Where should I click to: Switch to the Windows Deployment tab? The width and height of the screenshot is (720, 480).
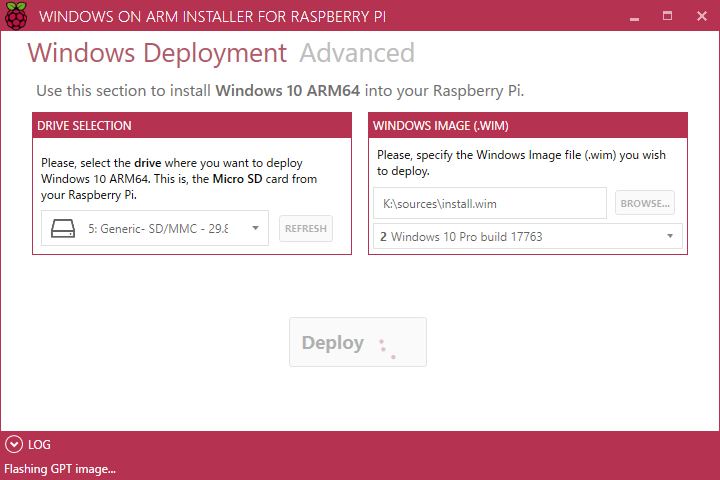[x=157, y=53]
